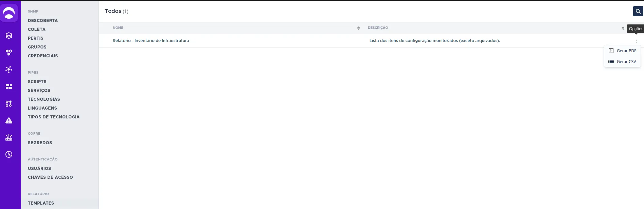This screenshot has width=644, height=209.
Task: Open SEGREDOS under Cofre
Action: (x=40, y=143)
